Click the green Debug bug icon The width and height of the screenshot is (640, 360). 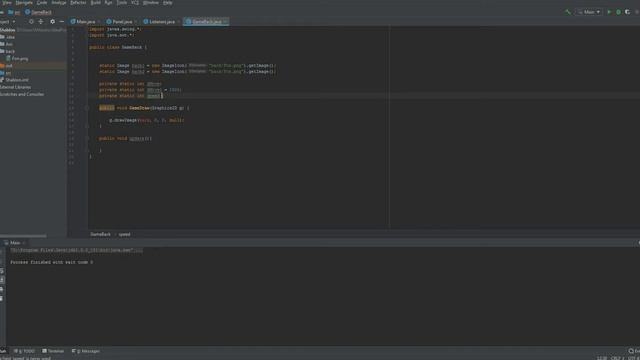pyautogui.click(x=618, y=12)
